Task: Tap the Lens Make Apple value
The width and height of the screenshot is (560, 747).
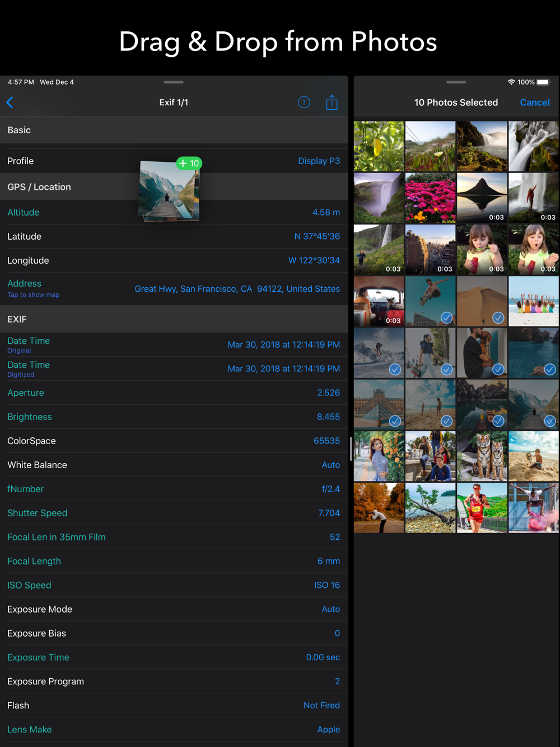Action: 329,730
